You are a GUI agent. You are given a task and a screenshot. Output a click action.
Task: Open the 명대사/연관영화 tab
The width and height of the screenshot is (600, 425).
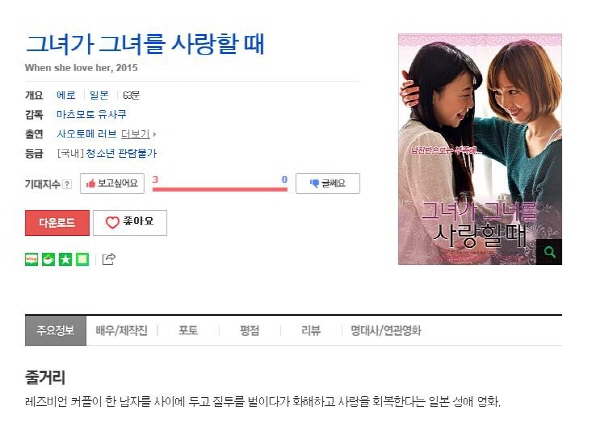386,331
